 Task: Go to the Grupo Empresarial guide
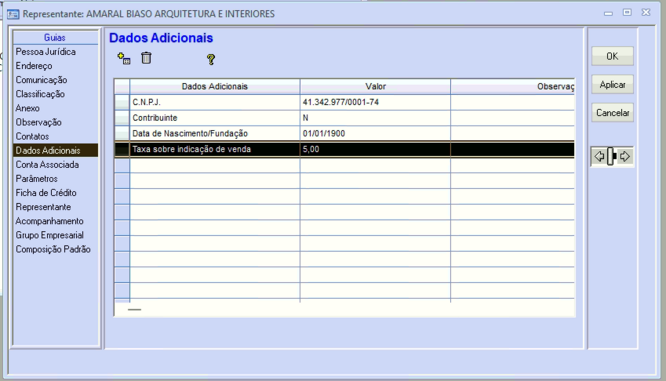tap(49, 235)
